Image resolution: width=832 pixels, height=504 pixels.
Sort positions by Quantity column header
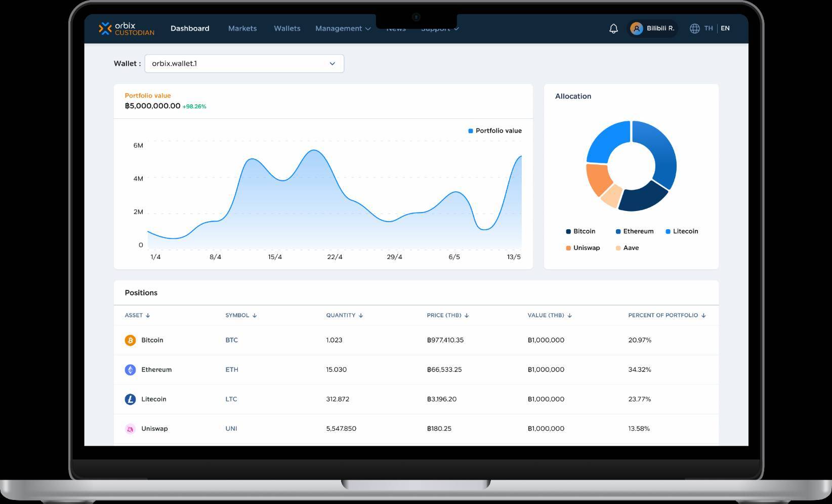coord(344,315)
